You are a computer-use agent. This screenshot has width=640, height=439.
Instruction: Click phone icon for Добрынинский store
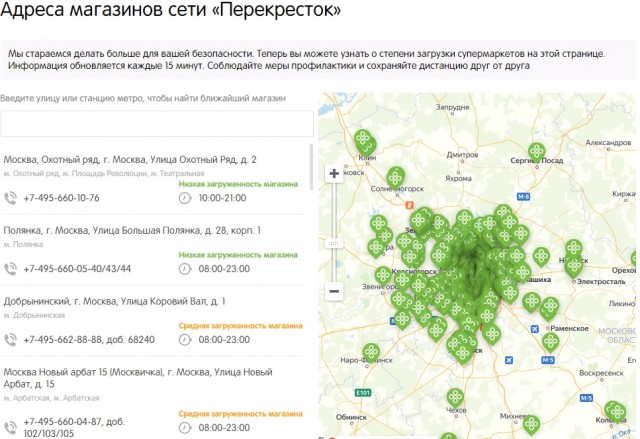(x=10, y=340)
